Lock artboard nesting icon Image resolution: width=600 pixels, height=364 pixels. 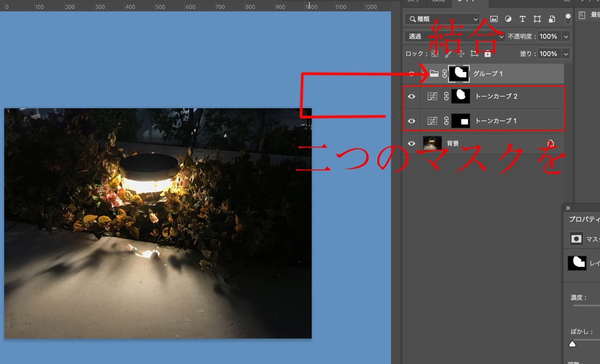point(474,53)
